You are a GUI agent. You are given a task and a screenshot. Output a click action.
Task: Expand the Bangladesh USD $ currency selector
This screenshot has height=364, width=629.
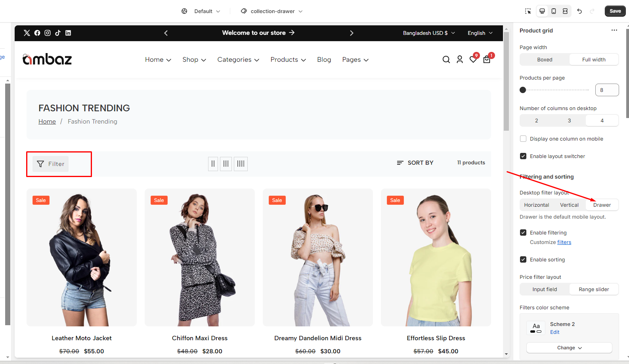[428, 33]
